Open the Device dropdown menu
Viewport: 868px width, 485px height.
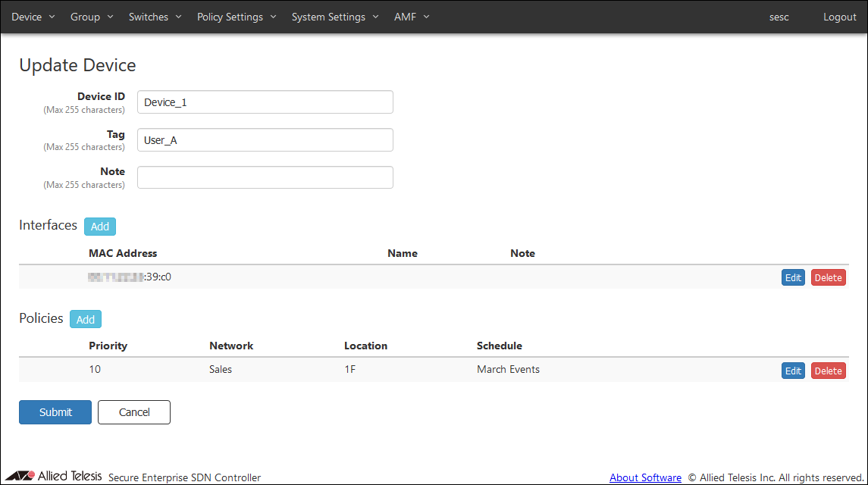point(33,17)
